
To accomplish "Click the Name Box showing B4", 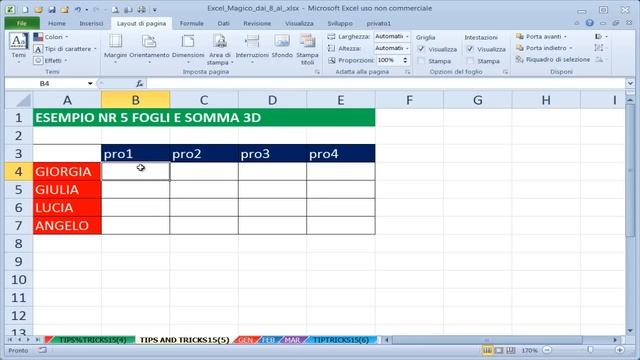I will (45, 83).
